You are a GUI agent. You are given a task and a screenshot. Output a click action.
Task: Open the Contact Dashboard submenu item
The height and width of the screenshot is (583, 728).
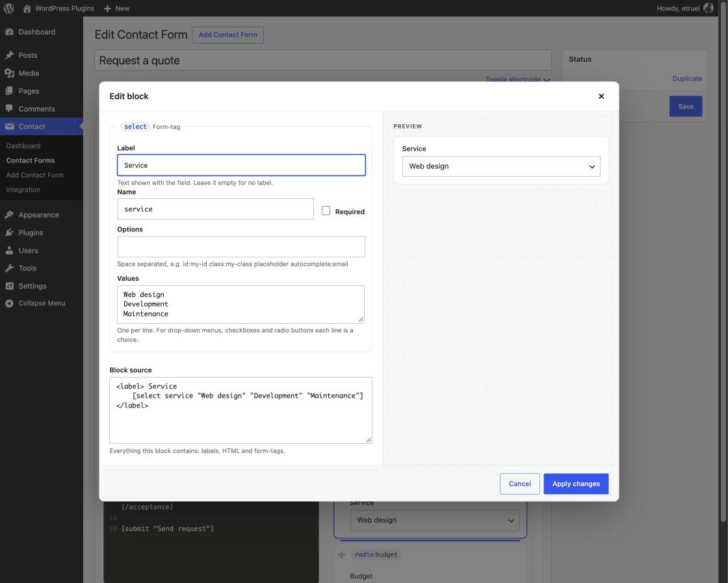coord(23,146)
